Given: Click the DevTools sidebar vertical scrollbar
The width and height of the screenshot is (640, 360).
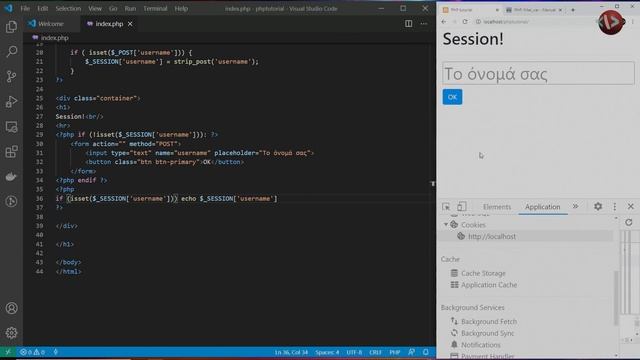Looking at the screenshot, I should coord(616,298).
